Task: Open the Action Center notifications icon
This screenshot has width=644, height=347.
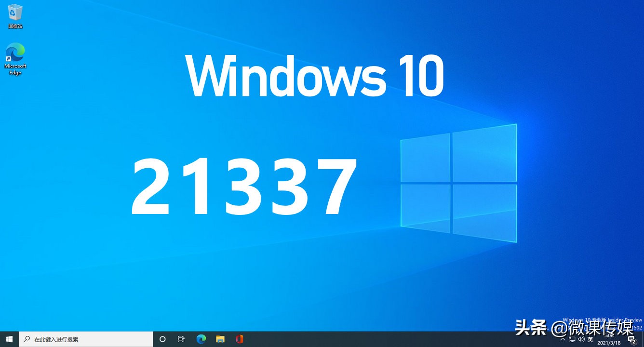Action: (x=633, y=340)
